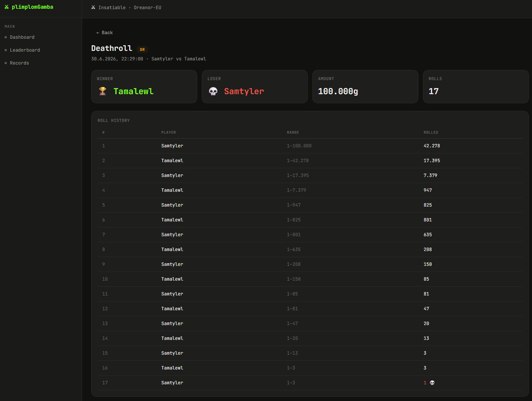Image resolution: width=532 pixels, height=401 pixels.
Task: Click the PLAYER column header
Action: 168,133
